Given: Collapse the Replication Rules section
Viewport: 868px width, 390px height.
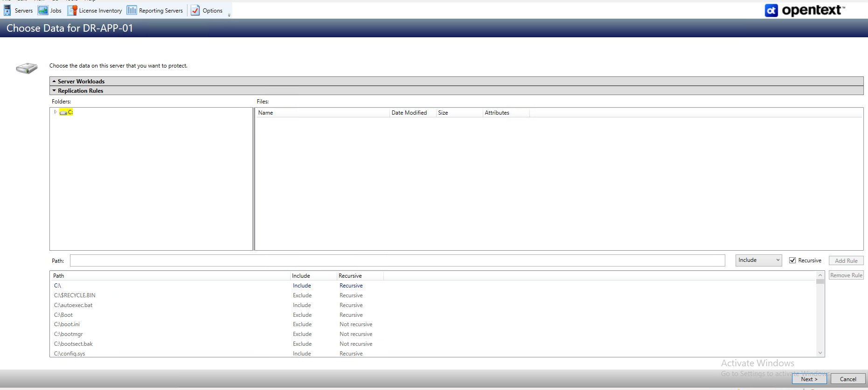Looking at the screenshot, I should pyautogui.click(x=54, y=91).
